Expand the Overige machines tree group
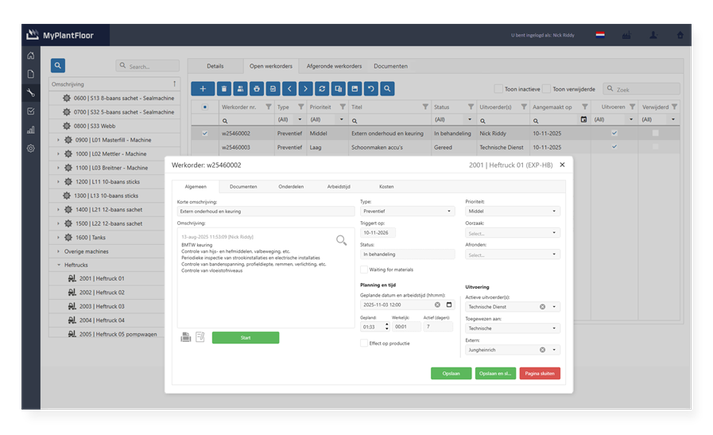Viewport: 713px width, 435px height. (58, 251)
